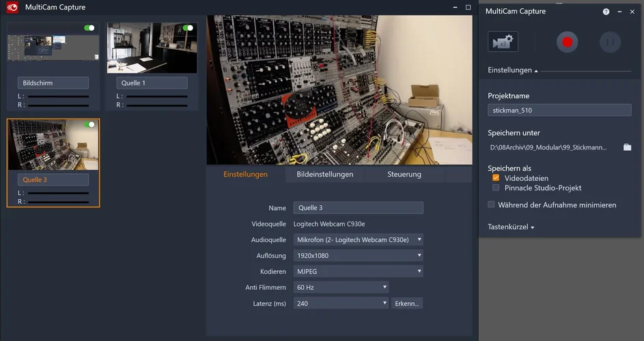Click the large synthesizer preview image
The width and height of the screenshot is (644, 341).
339,90
